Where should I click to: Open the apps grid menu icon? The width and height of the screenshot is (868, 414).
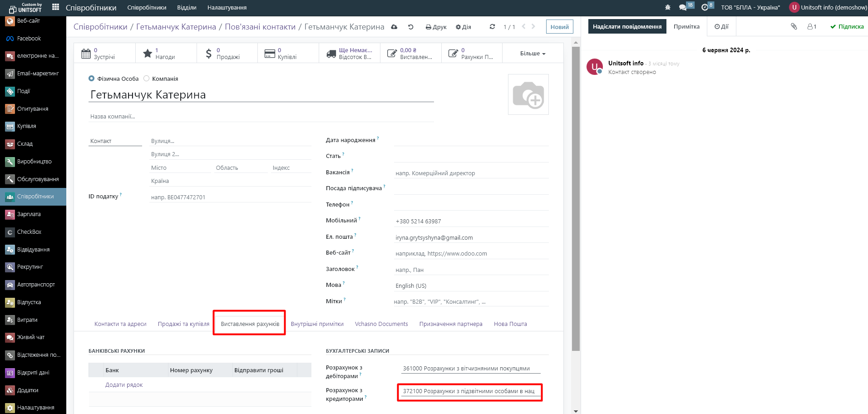(x=56, y=7)
